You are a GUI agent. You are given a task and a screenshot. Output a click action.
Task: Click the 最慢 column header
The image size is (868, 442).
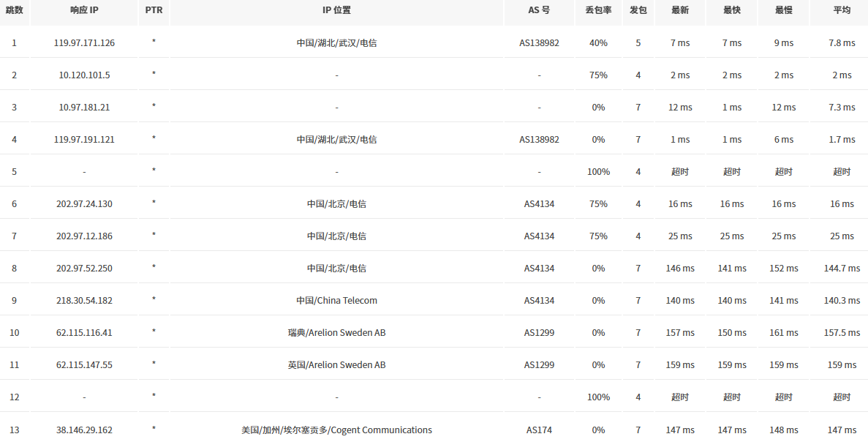784,10
